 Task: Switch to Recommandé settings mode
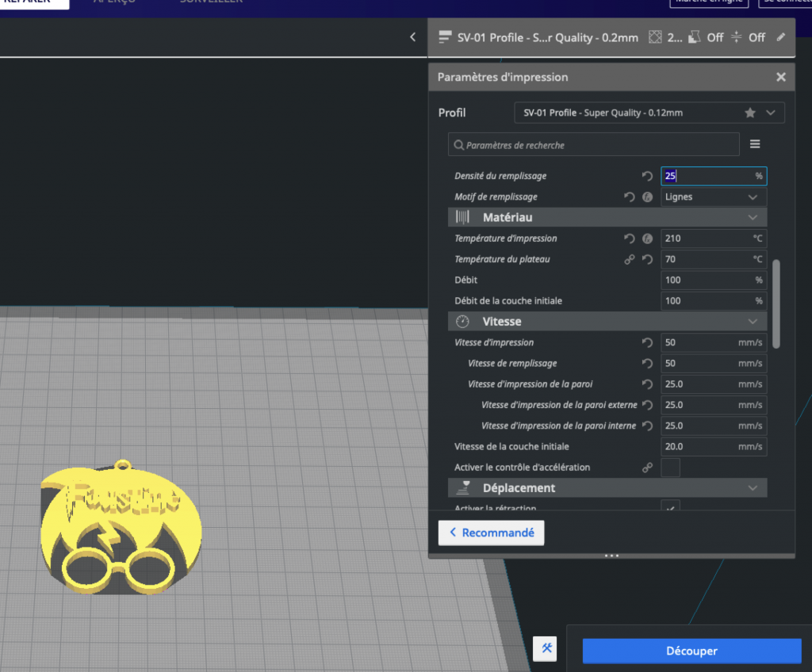tap(492, 533)
